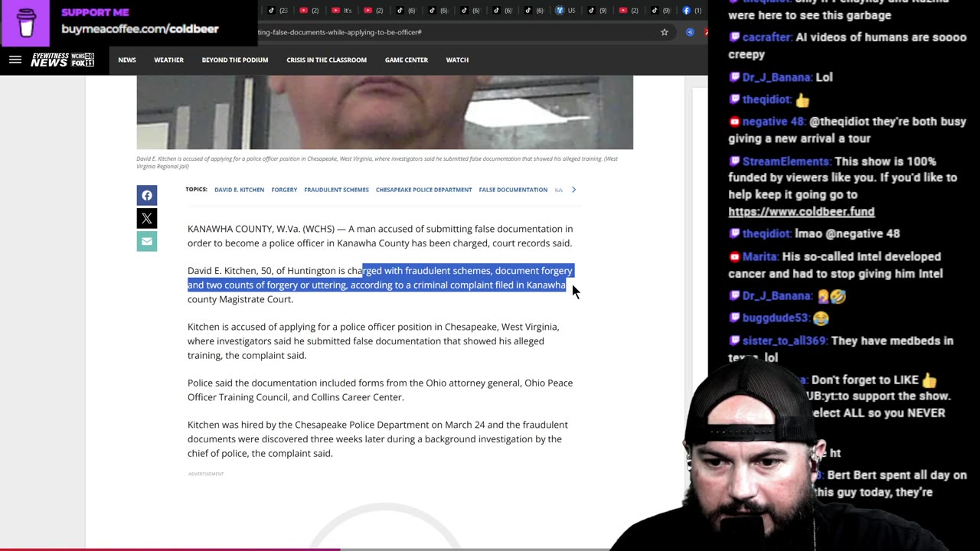Open the hamburger menu on the news site
Screen dimensions: 980x551
point(15,60)
